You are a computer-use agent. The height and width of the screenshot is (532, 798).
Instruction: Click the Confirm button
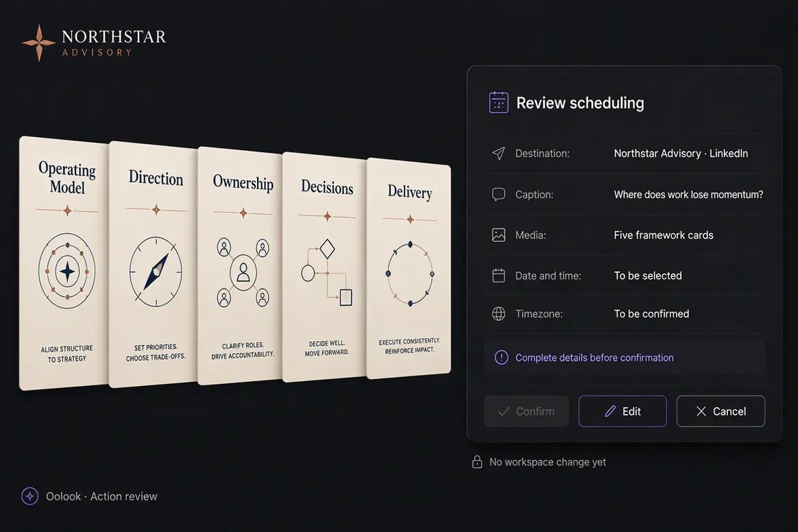tap(527, 411)
